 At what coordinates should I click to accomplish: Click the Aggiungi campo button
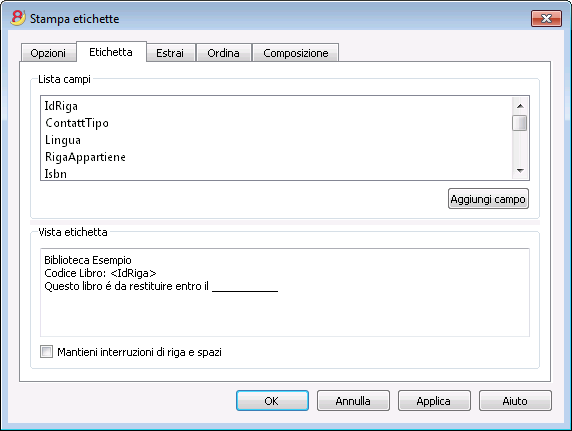pyautogui.click(x=488, y=199)
